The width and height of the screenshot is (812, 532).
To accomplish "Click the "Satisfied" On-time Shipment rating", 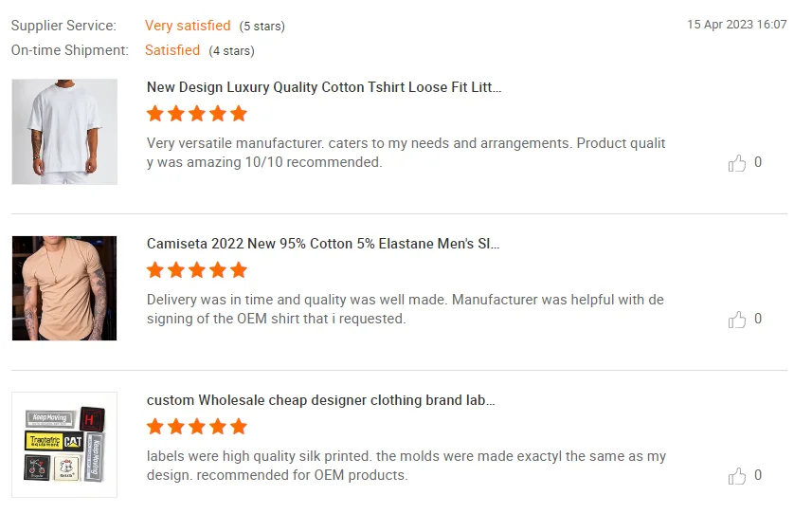I will pyautogui.click(x=172, y=50).
